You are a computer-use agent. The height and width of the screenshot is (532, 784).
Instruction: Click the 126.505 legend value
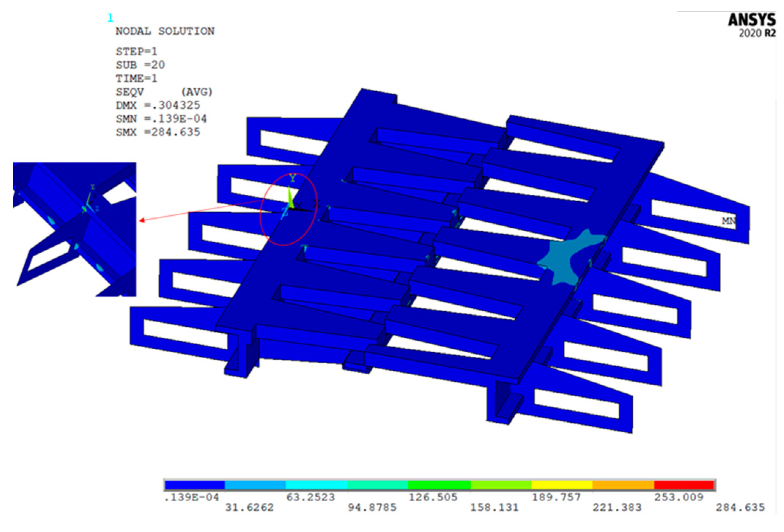(x=433, y=497)
